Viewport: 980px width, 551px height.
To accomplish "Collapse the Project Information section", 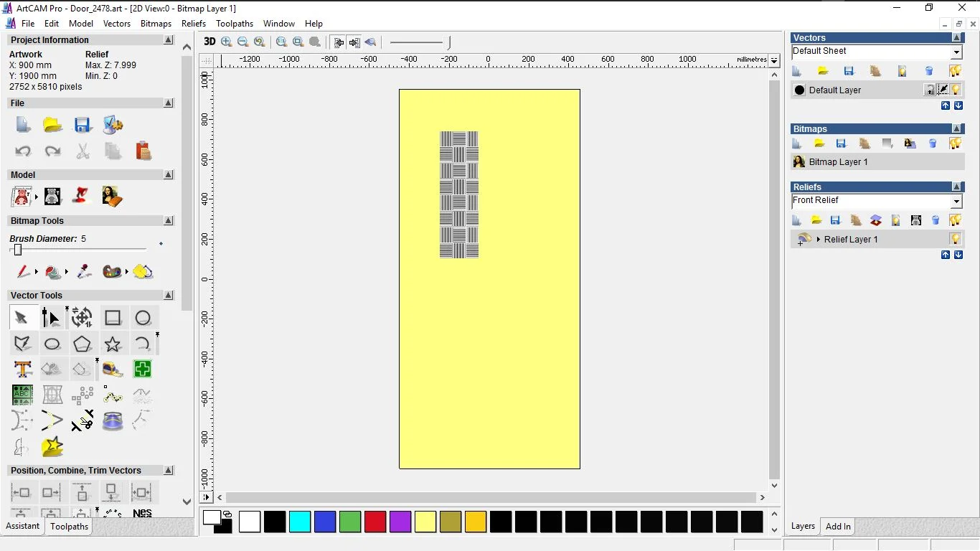I will click(x=169, y=40).
